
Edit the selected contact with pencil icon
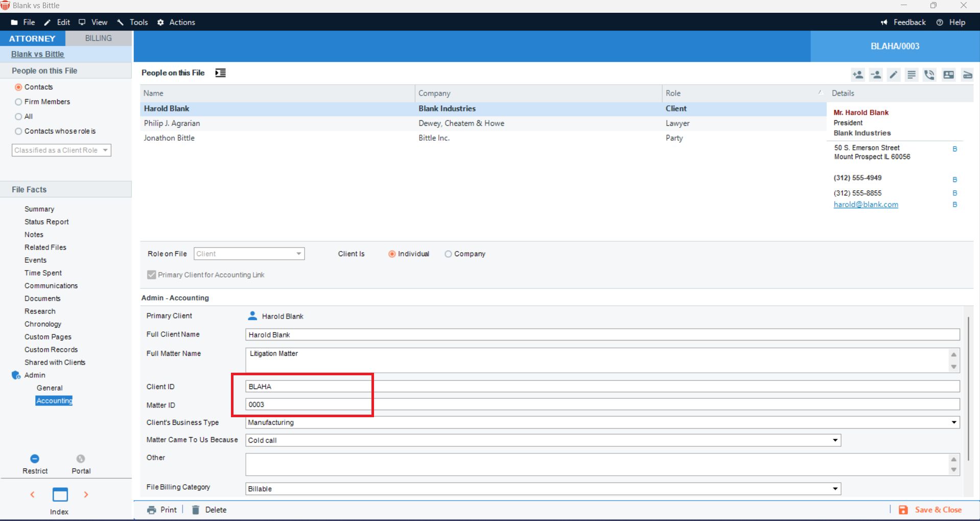[894, 75]
